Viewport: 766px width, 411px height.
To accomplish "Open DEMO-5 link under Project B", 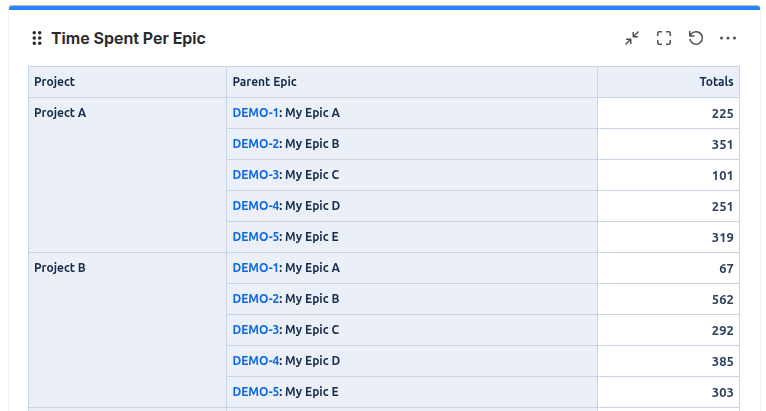I will [255, 392].
